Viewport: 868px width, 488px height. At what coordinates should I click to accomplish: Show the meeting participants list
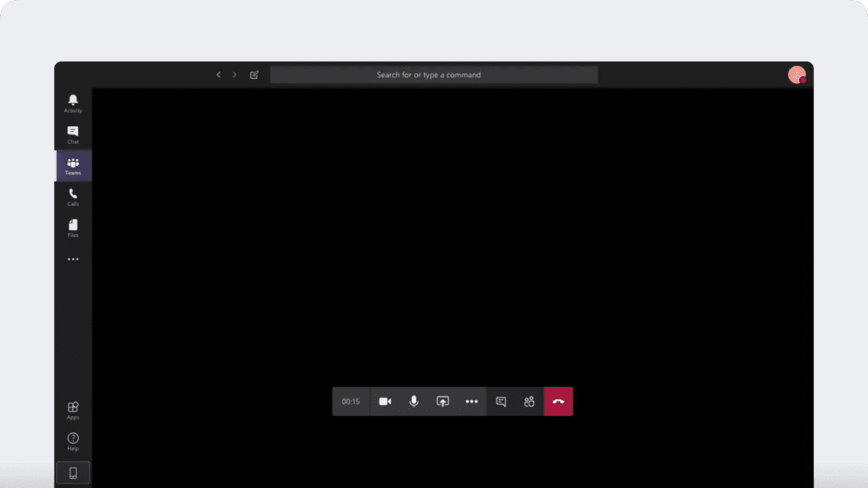point(529,401)
